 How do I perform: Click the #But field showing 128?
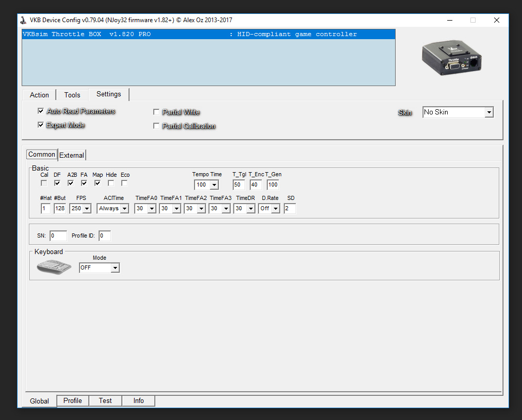60,209
